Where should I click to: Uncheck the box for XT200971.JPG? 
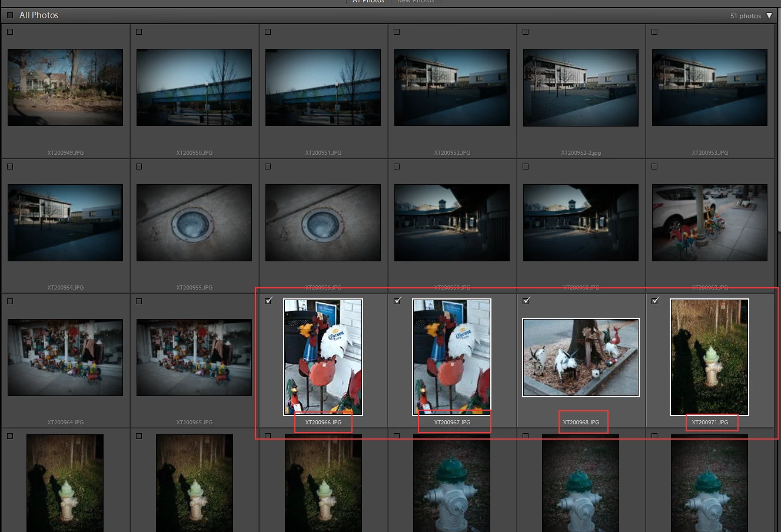tap(655, 301)
